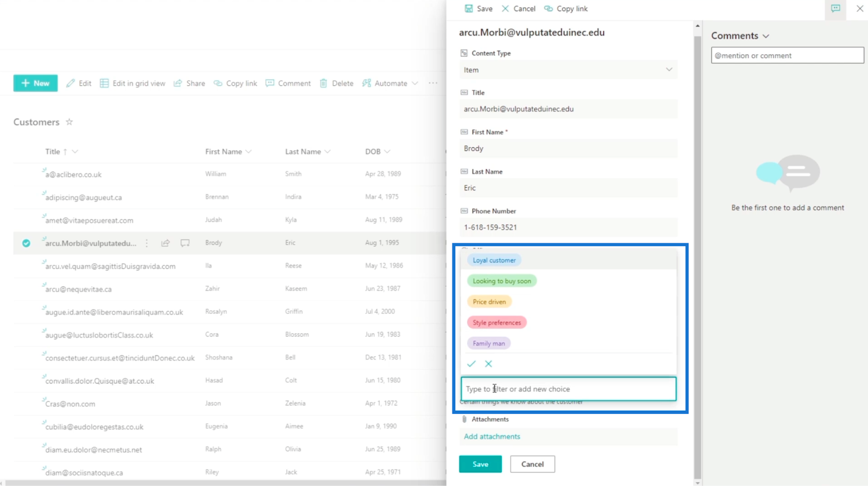Click into the Title field
Viewport: 868px width, 486px height.
click(x=568, y=109)
